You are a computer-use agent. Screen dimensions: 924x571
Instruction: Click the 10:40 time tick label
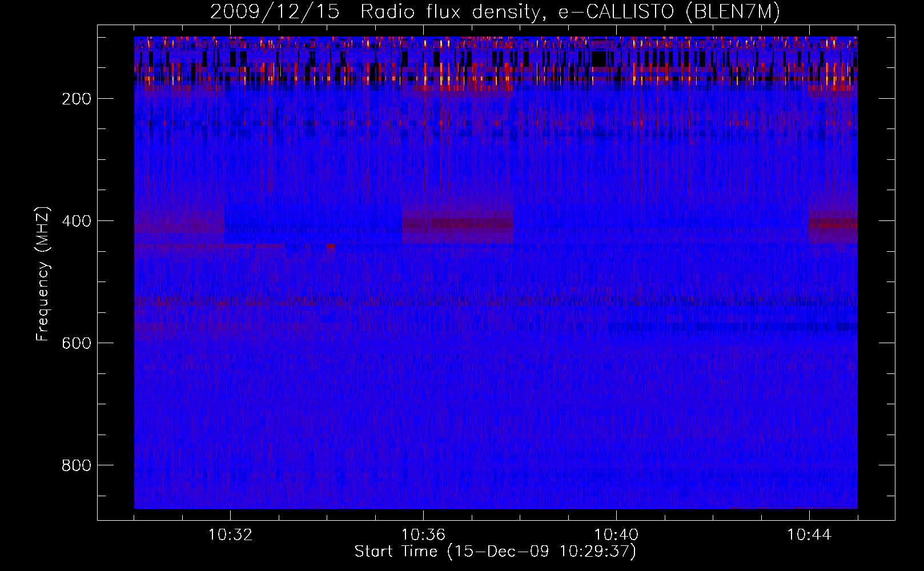click(616, 535)
